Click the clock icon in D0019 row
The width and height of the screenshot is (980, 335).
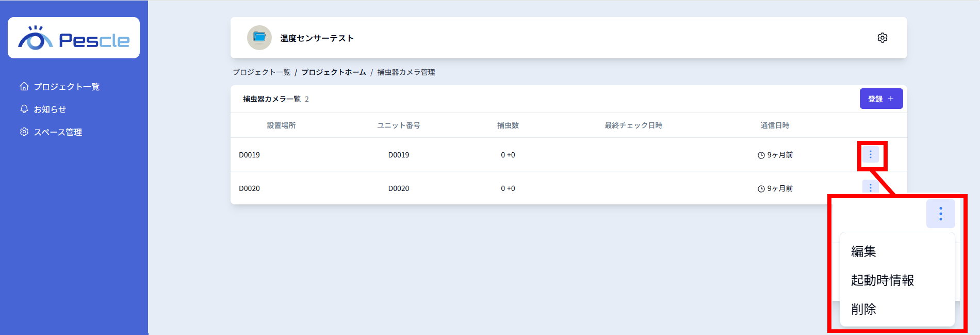coord(761,155)
